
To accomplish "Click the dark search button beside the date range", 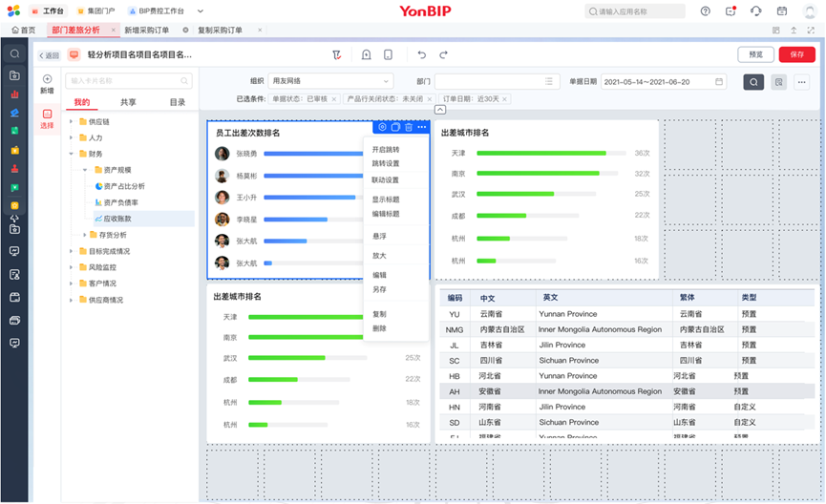I will 753,82.
